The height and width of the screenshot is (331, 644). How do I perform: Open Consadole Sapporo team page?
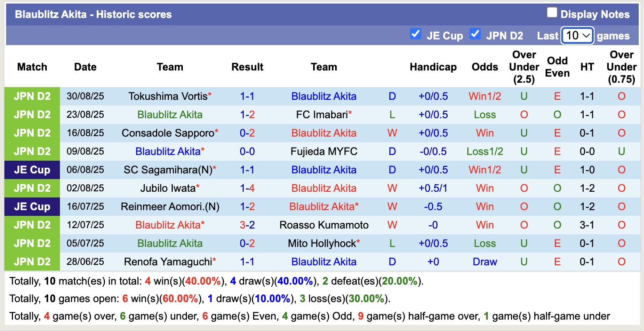(168, 133)
